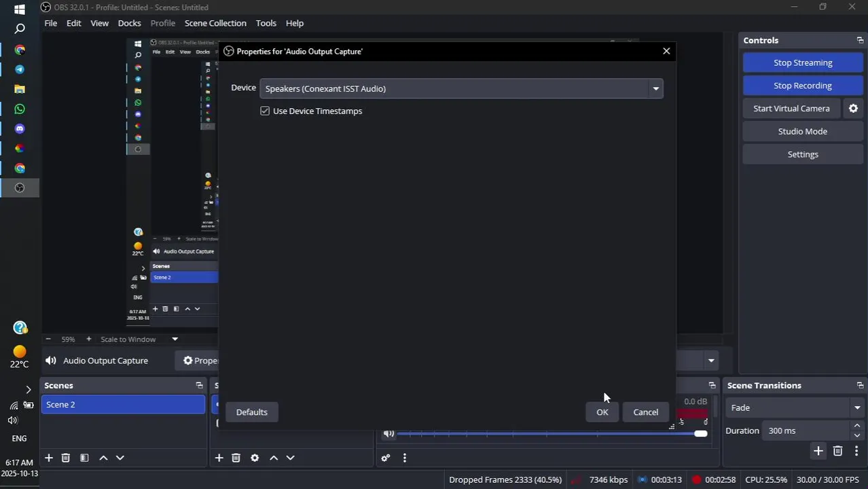The width and height of the screenshot is (868, 489).
Task: Decrease the transition duration with down arrow
Action: tap(857, 436)
